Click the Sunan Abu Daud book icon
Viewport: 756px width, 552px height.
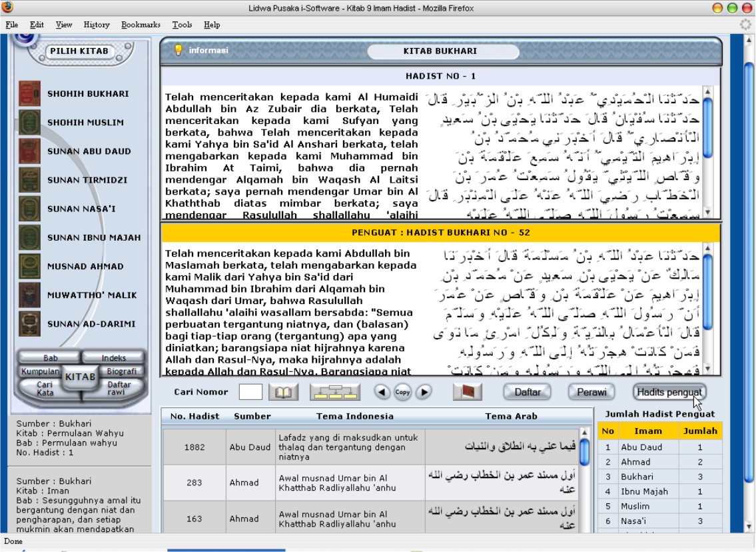coord(29,151)
